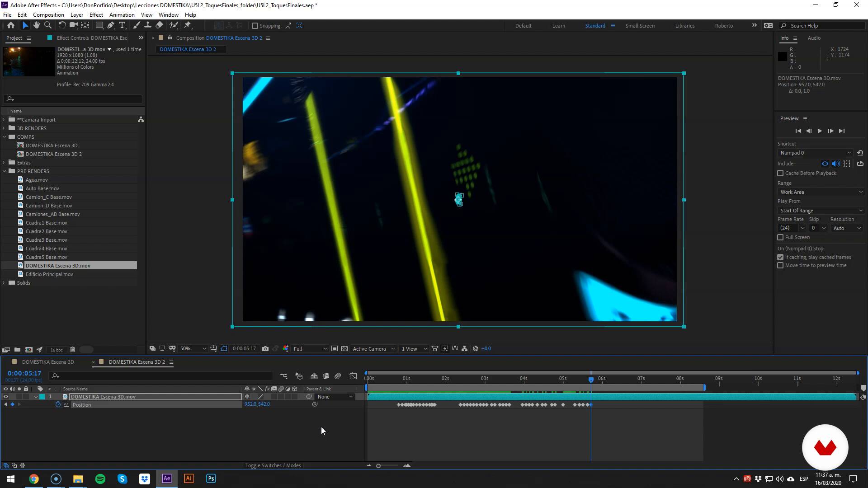Switch to DOMESTIKA Escena 3D timeline tab
Viewport: 868px width, 488px height.
(48, 362)
